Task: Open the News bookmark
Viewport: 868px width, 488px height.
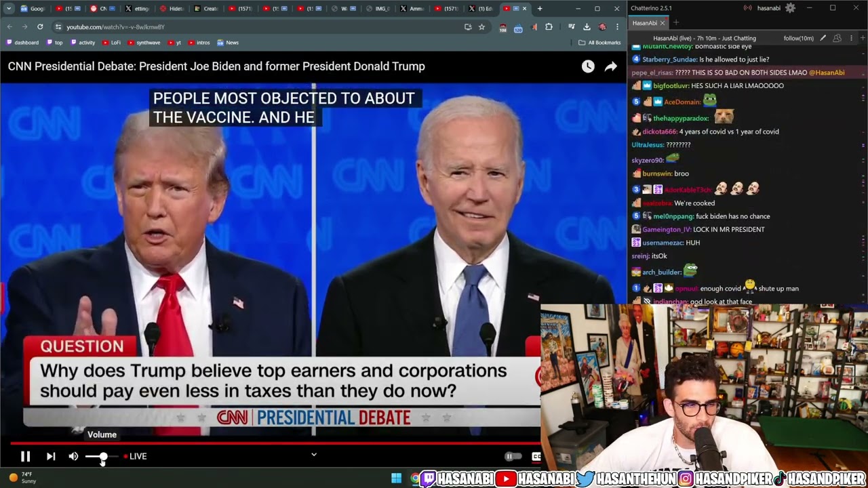Action: coord(228,42)
